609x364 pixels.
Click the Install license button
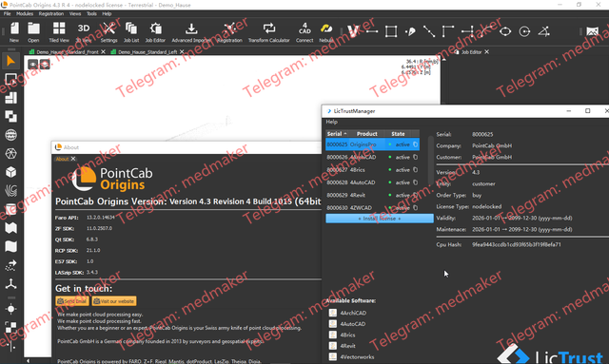pos(380,219)
